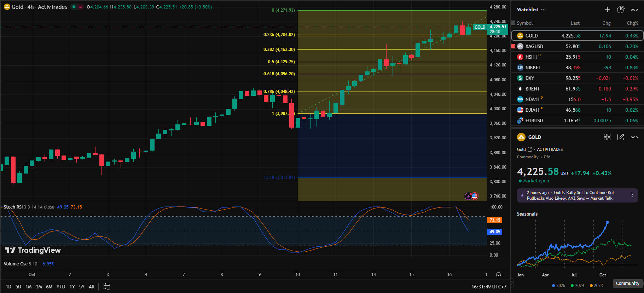Collapse the right sidebar panel arrow
This screenshot has height=293, width=644.
tap(511, 283)
